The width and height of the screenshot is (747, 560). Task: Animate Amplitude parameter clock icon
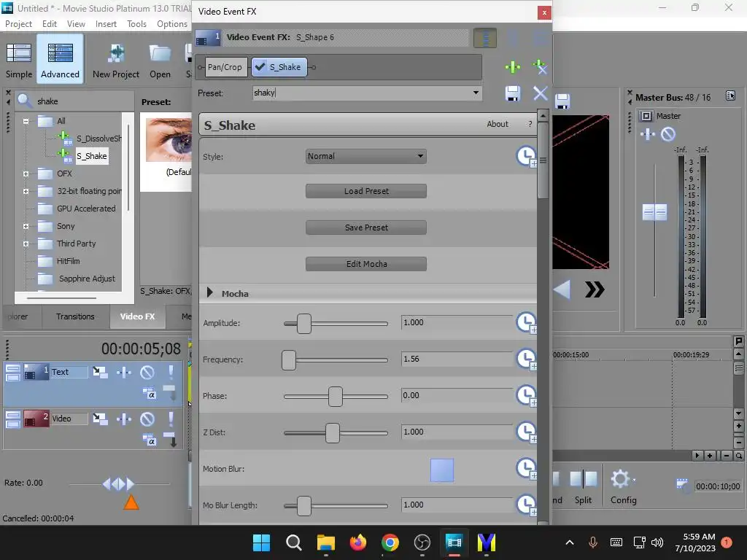[x=527, y=323]
